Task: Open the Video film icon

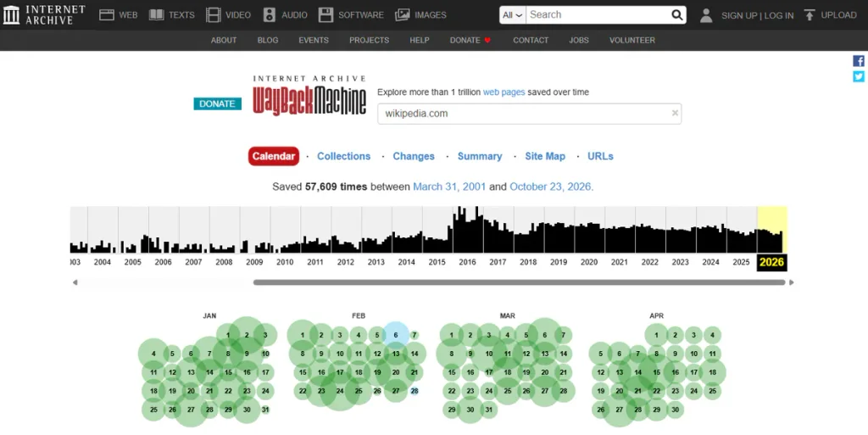Action: pos(213,15)
